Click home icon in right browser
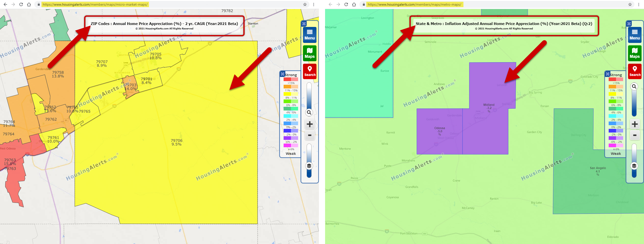The height and width of the screenshot is (244, 644). pos(354,4)
